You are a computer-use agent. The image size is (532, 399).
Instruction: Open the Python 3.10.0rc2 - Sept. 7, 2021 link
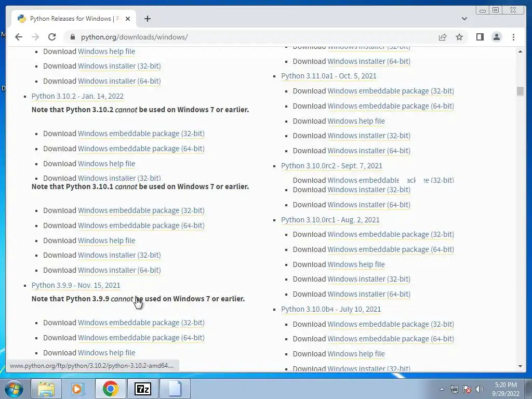click(x=331, y=166)
